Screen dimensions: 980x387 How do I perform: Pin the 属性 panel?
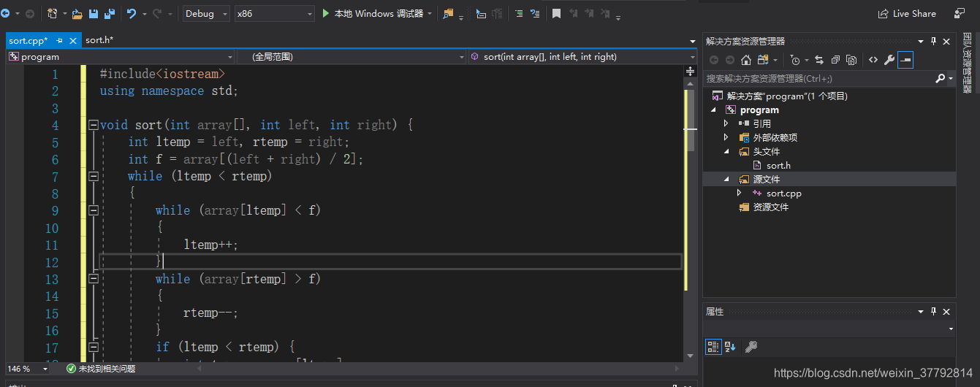(933, 312)
